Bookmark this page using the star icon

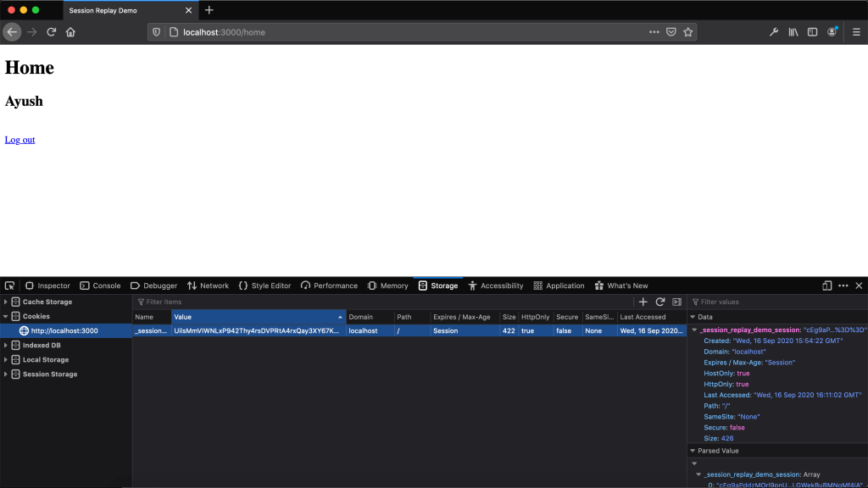click(688, 31)
